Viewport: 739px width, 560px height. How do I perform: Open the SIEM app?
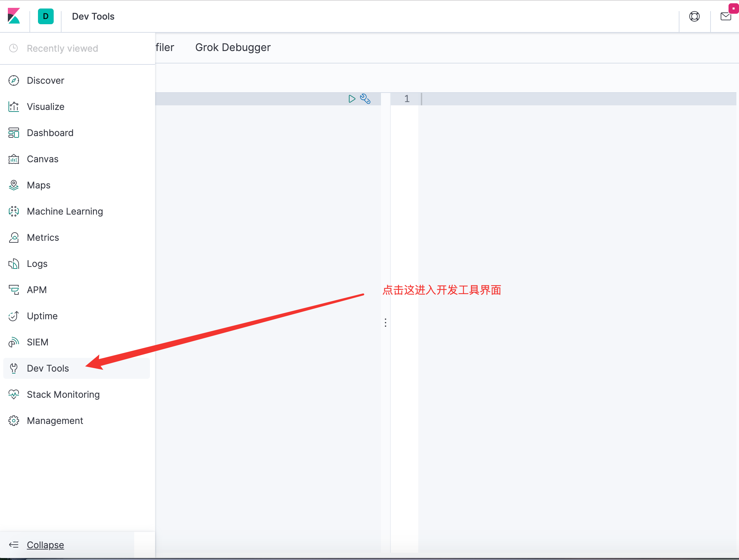tap(37, 342)
